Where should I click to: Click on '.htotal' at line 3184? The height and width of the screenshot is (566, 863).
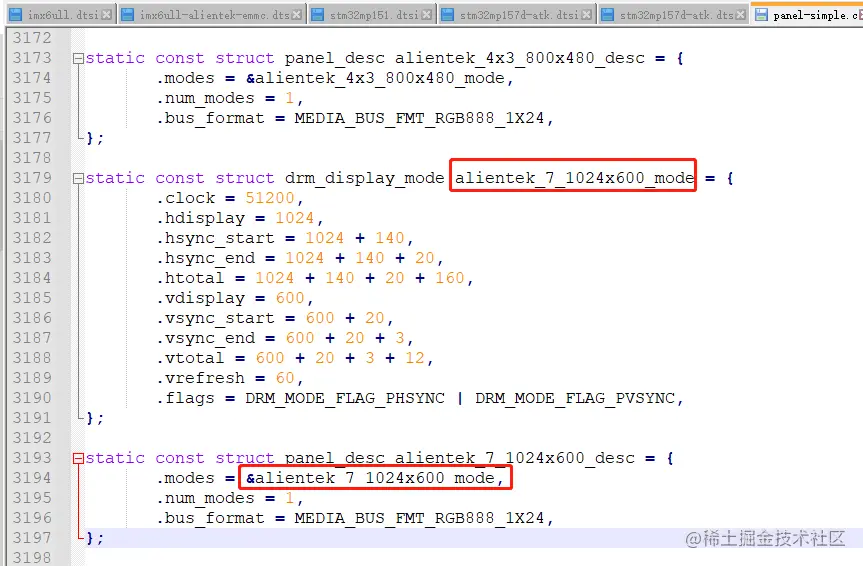(x=190, y=278)
